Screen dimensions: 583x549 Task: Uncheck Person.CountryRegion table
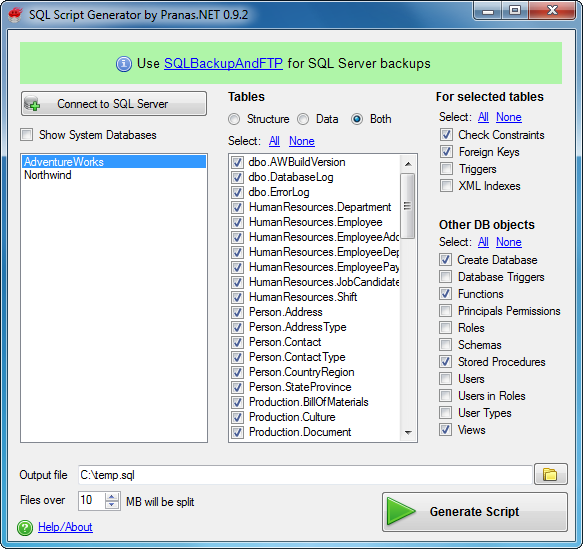[x=237, y=372]
